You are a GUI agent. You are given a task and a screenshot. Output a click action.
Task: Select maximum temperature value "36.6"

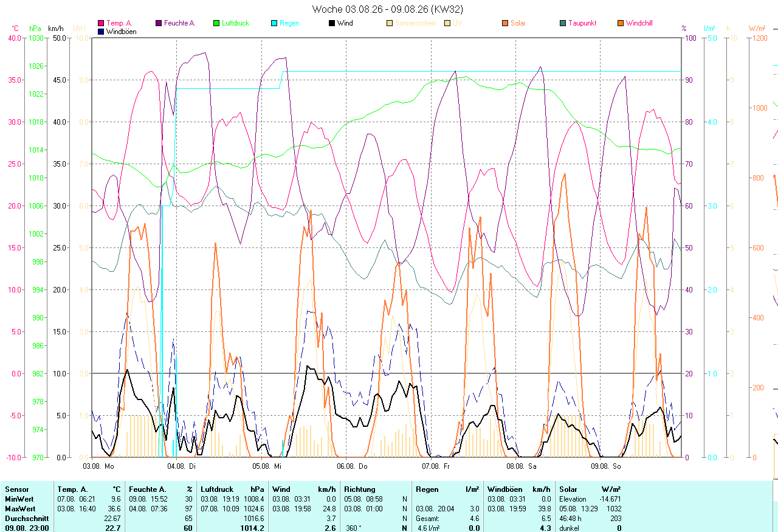coord(114,509)
